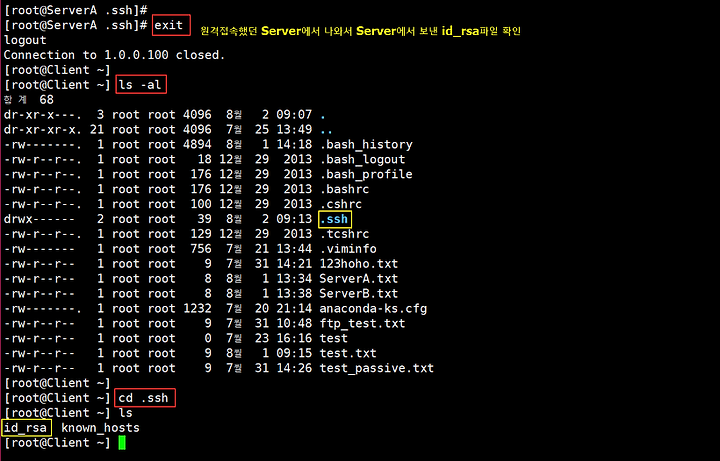The image size is (720, 461).
Task: Click the '.viminfo' file name
Action: click(x=348, y=249)
